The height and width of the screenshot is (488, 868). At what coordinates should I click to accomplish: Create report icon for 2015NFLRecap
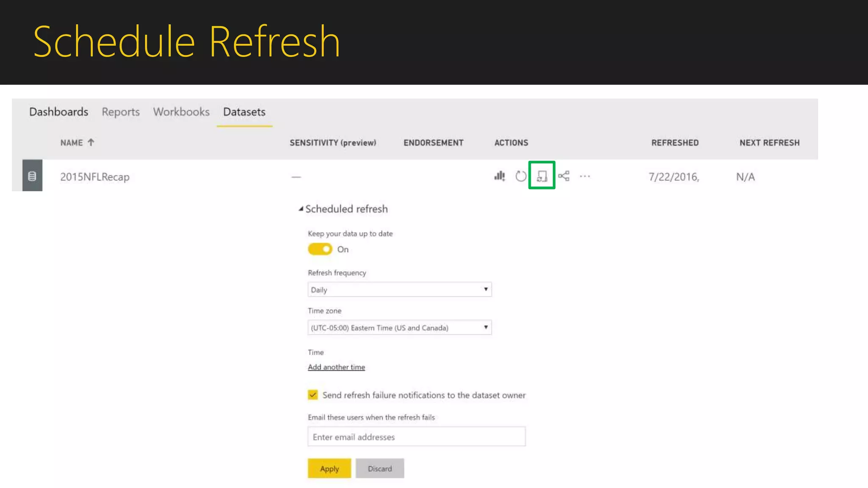click(500, 176)
